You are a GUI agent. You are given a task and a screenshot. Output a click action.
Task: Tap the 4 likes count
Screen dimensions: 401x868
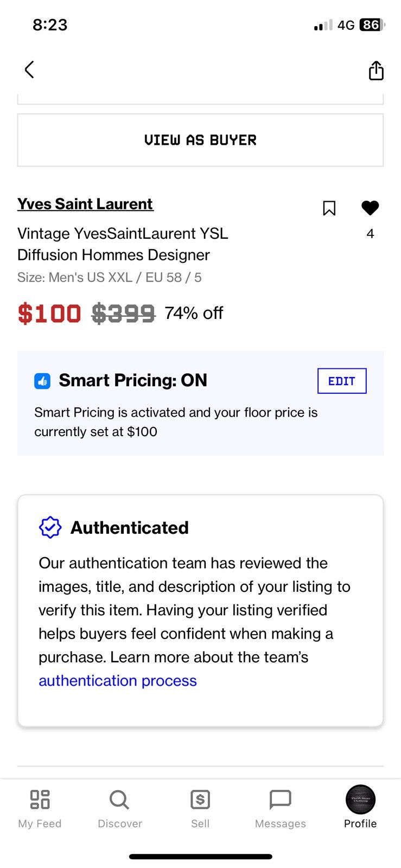click(x=370, y=234)
